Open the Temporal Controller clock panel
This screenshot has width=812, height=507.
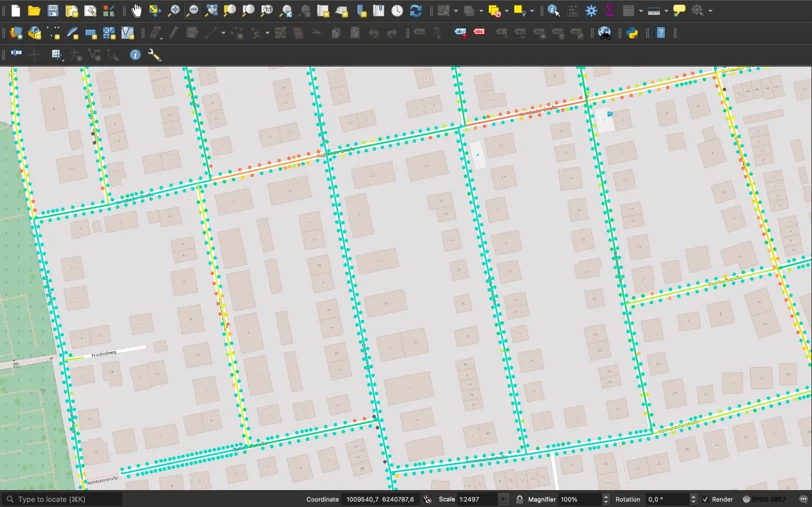point(398,11)
